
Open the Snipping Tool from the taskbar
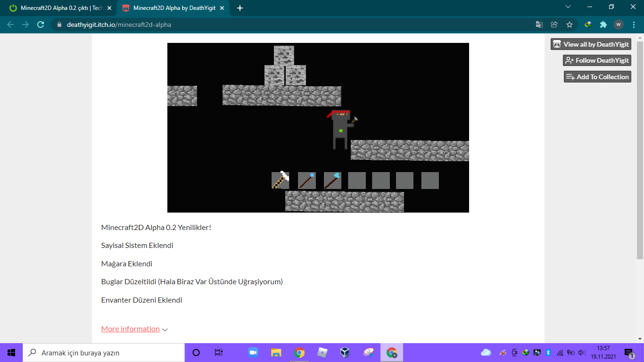click(369, 353)
